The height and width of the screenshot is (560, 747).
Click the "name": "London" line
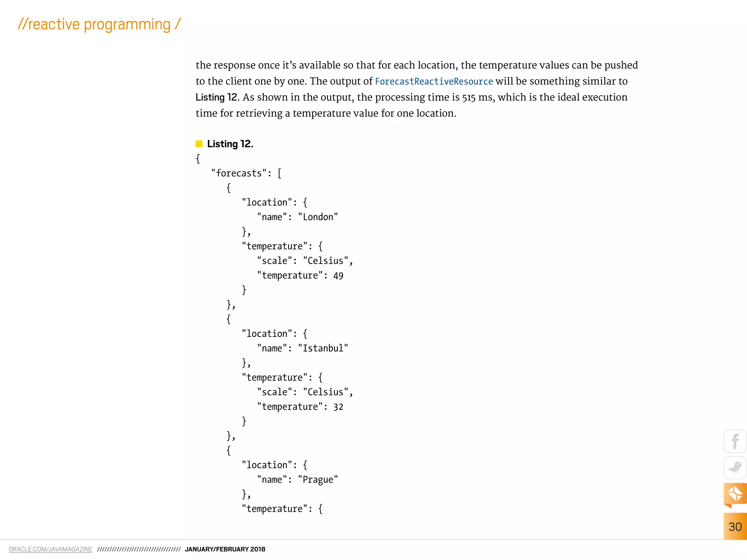[x=297, y=217]
